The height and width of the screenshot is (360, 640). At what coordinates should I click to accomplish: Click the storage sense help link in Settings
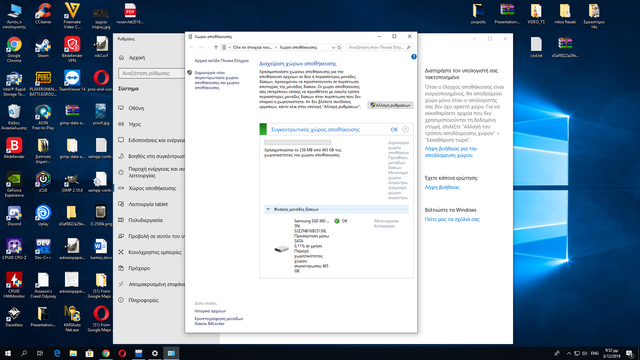pyautogui.click(x=451, y=152)
